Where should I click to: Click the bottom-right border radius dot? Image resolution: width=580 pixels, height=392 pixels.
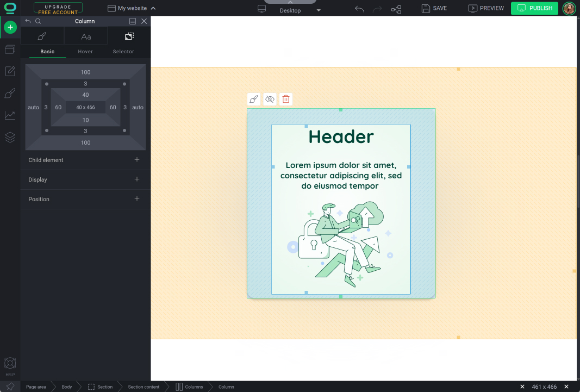tap(124, 130)
